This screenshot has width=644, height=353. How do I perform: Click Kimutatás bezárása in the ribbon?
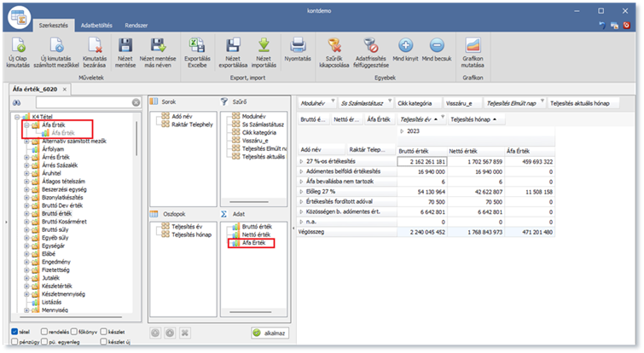pyautogui.click(x=96, y=46)
